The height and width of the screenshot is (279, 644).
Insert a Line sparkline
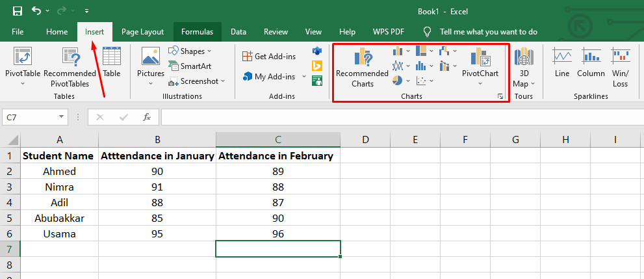tap(562, 62)
